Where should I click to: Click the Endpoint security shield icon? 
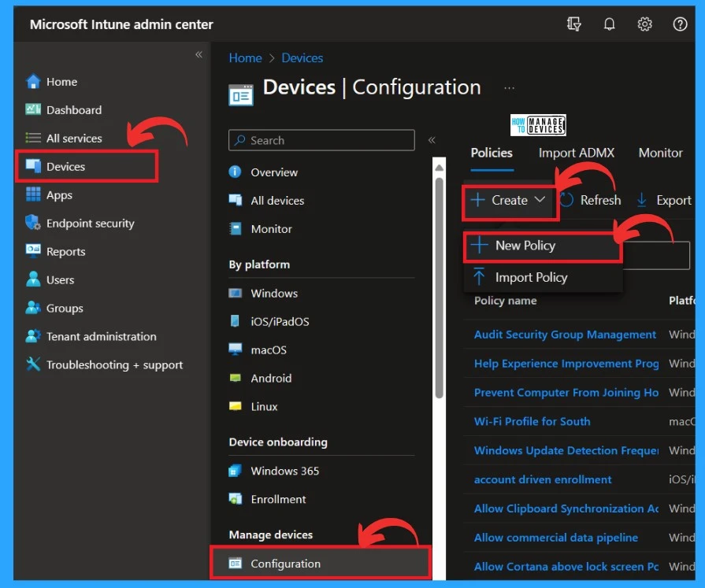(x=33, y=223)
